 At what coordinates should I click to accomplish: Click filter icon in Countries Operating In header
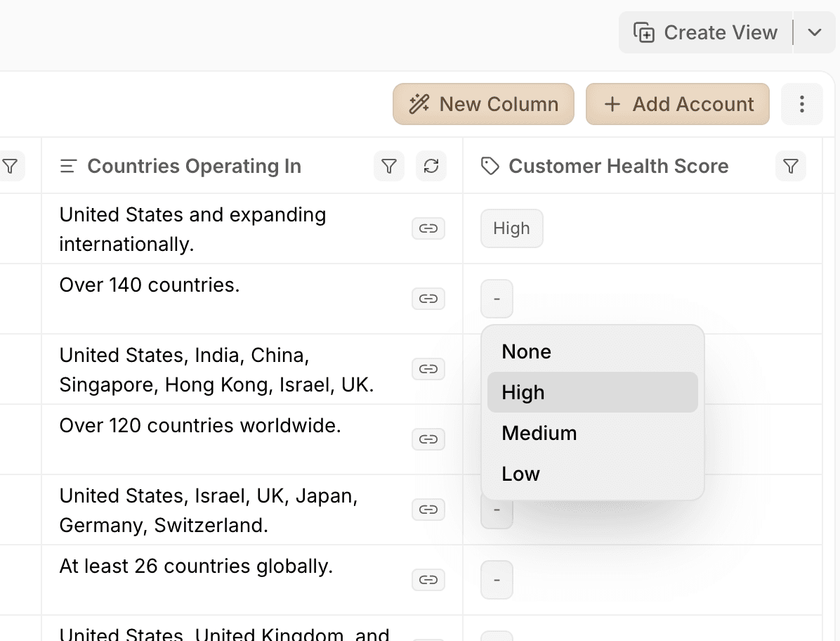pos(389,167)
